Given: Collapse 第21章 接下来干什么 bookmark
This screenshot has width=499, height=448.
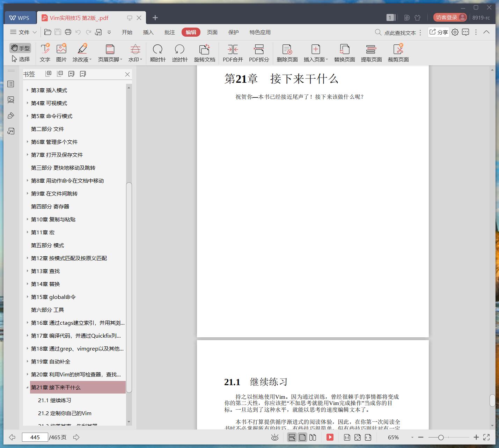Looking at the screenshot, I should point(28,387).
